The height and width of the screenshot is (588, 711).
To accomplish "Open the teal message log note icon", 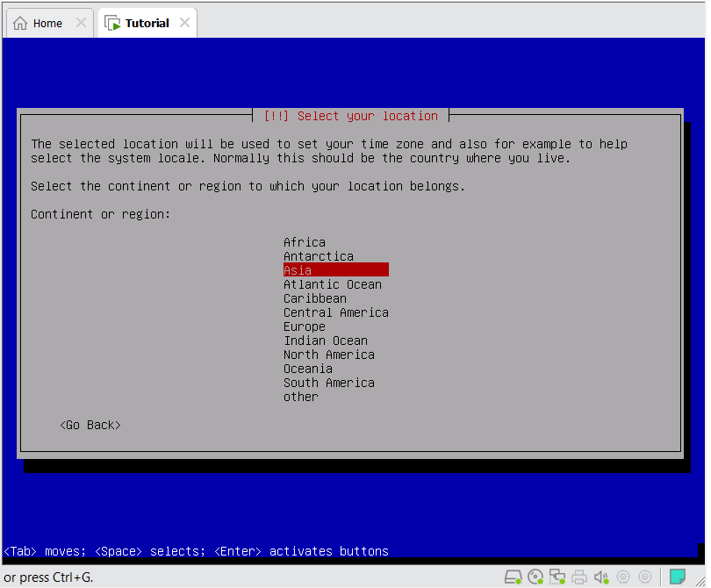I will (677, 577).
